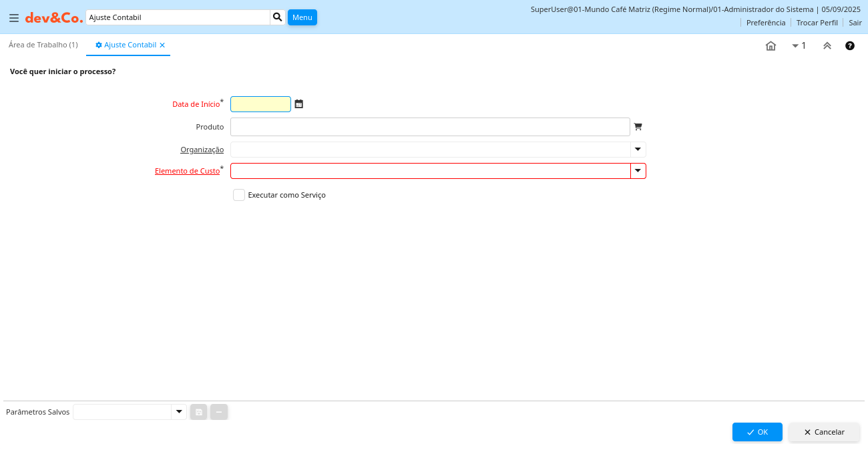The height and width of the screenshot is (450, 868).
Task: Close the Ajuste Contabil tab
Action: [162, 45]
